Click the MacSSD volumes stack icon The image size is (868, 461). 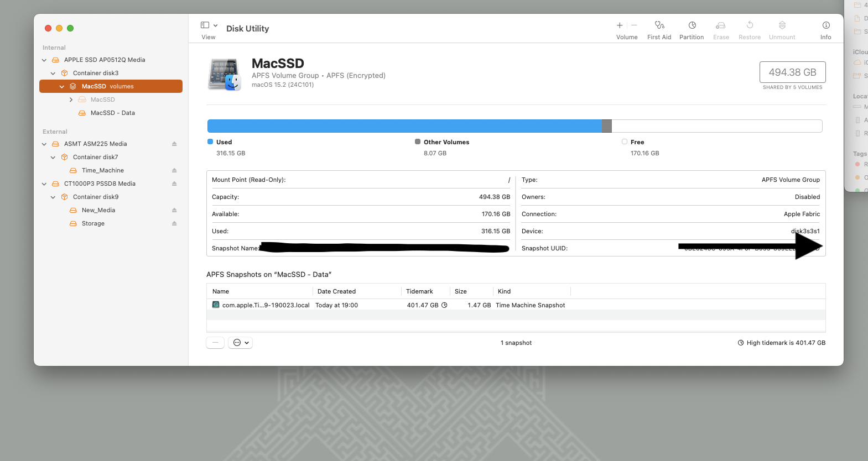pyautogui.click(x=73, y=86)
